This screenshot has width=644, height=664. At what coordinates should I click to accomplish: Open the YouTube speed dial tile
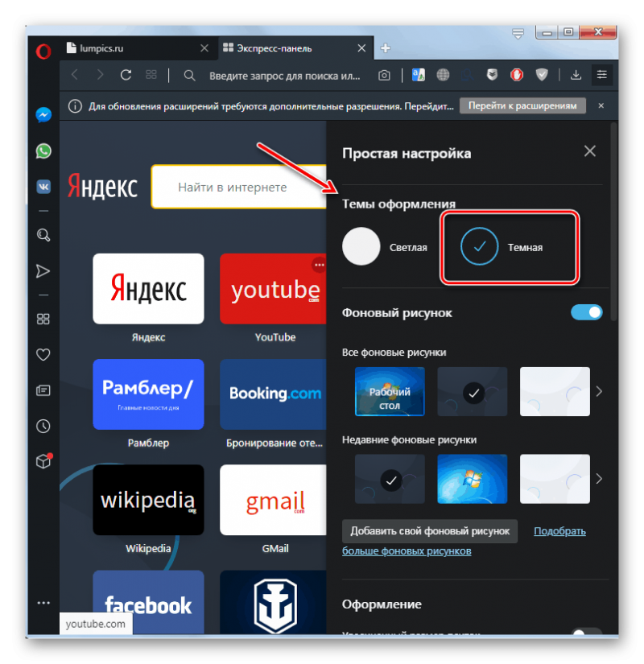coord(273,289)
